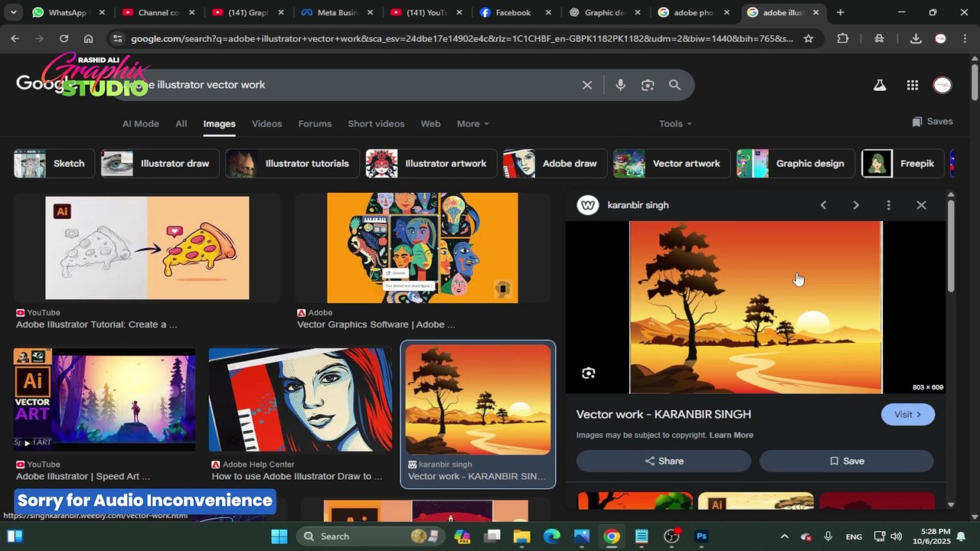Click the voice search microphone icon
980x551 pixels.
(x=620, y=85)
